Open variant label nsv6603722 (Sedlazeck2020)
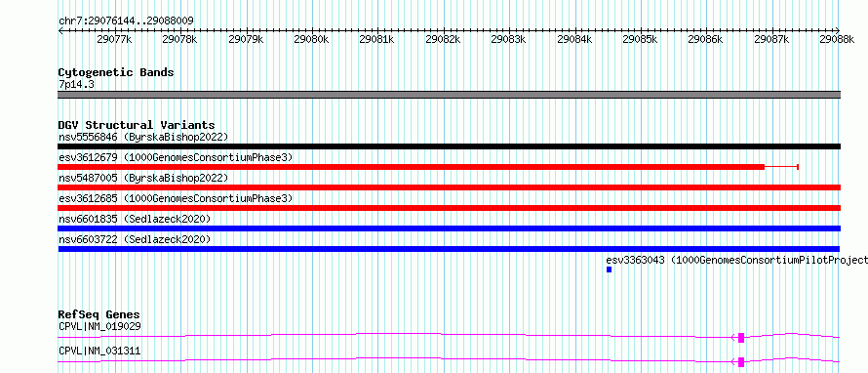 (135, 239)
